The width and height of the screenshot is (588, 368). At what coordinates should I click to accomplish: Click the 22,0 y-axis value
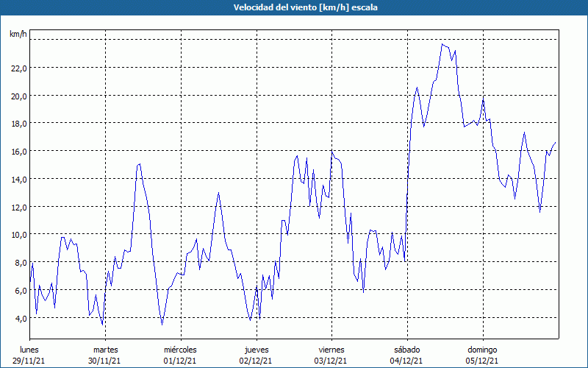[19, 68]
